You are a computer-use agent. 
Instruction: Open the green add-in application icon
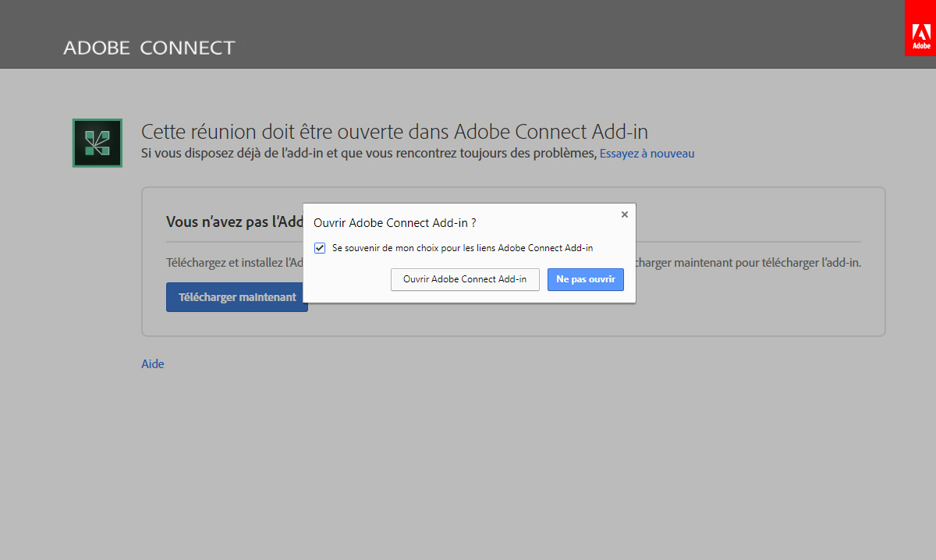[97, 143]
